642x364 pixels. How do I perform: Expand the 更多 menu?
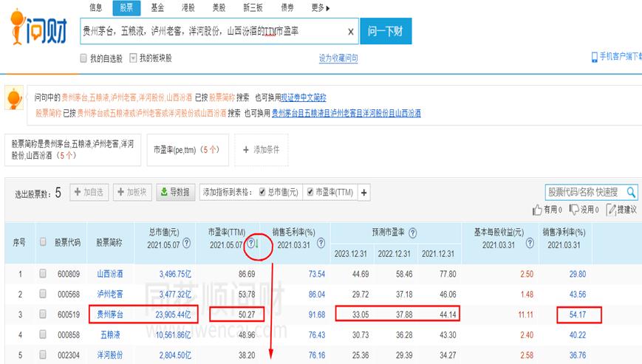[x=320, y=8]
